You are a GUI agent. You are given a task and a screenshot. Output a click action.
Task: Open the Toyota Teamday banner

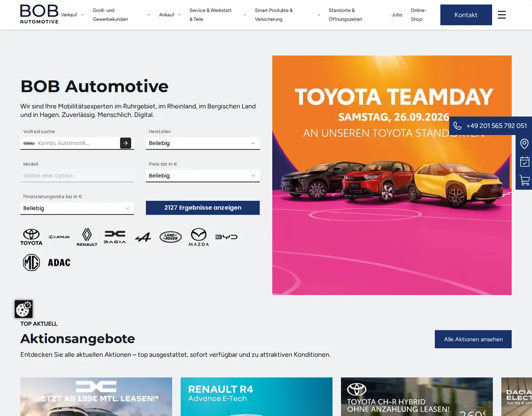tap(392, 175)
